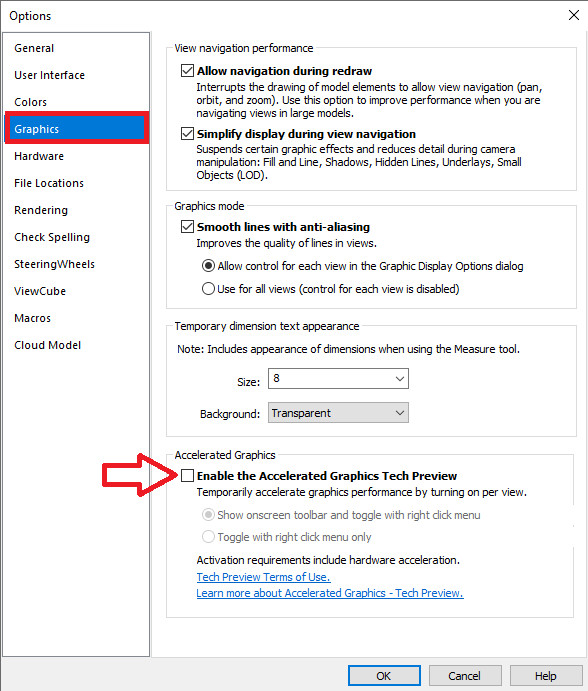Viewport: 588px width, 691px height.
Task: Click the View navigation performance heading
Action: [x=244, y=48]
